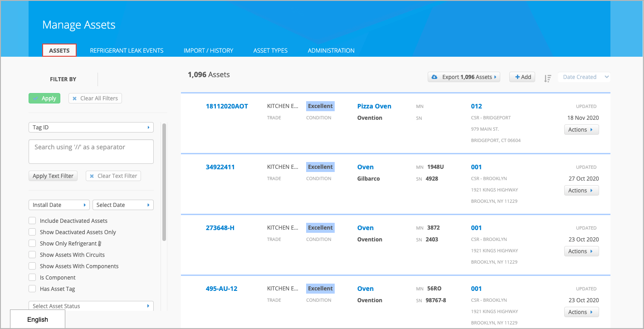
Task: Click the X icon in Clear Text Filter
Action: point(92,176)
